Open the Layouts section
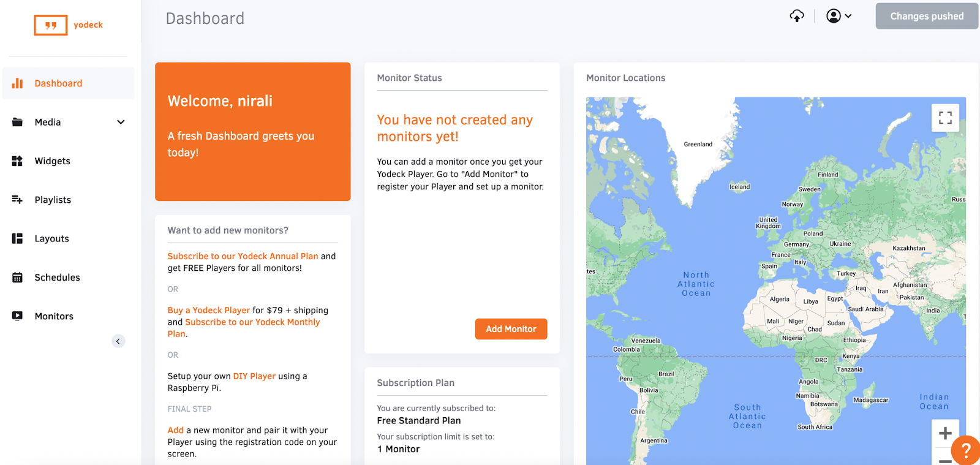This screenshot has height=465, width=980. click(x=69, y=238)
